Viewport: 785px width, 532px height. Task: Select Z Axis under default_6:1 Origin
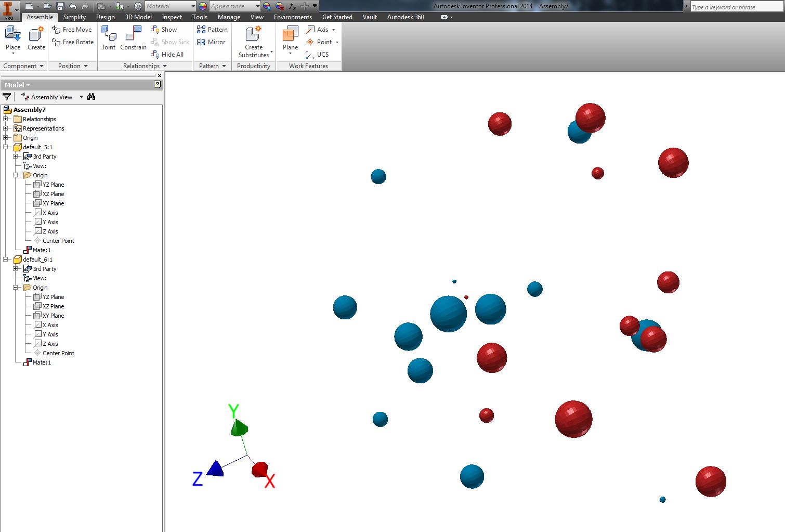point(46,344)
